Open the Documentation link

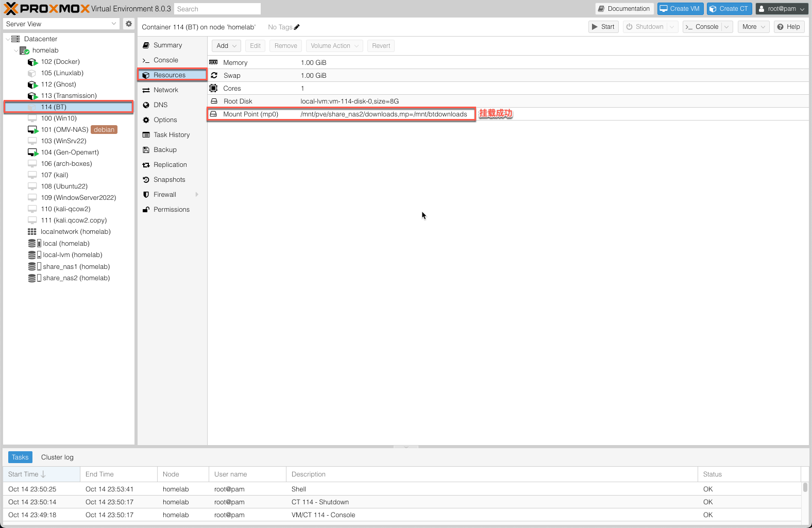624,9
